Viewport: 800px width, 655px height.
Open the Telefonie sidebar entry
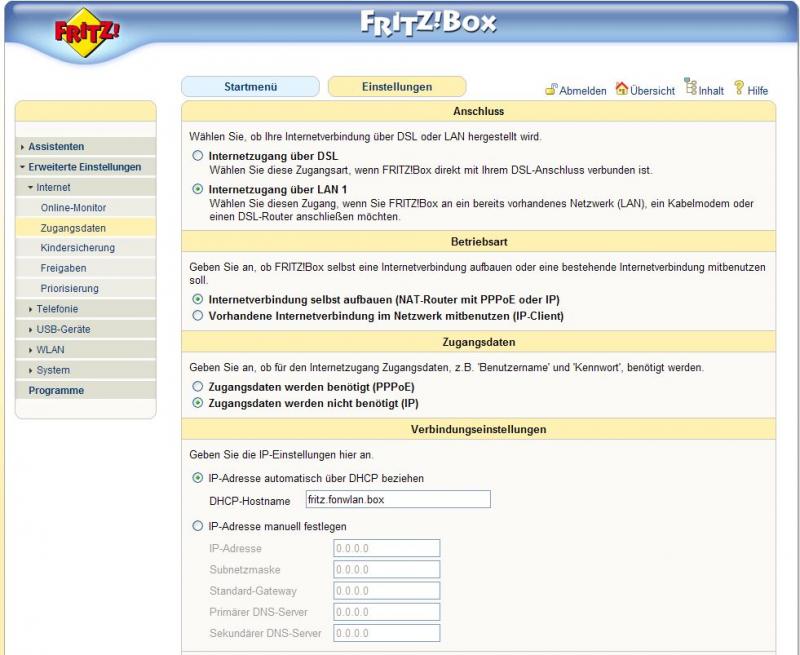coord(86,309)
